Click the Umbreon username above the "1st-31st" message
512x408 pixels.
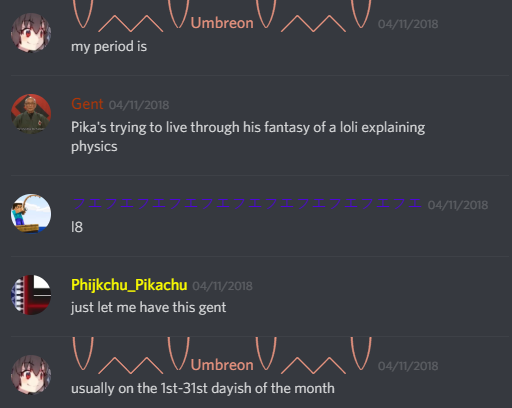(222, 362)
